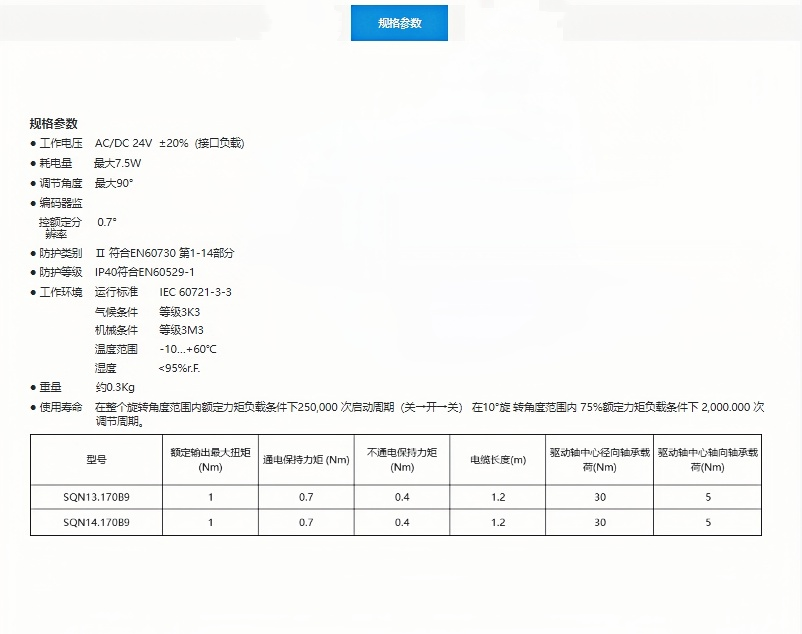Select the -10...+60°C temperature range
Screen dimensions: 802x634
(188, 349)
